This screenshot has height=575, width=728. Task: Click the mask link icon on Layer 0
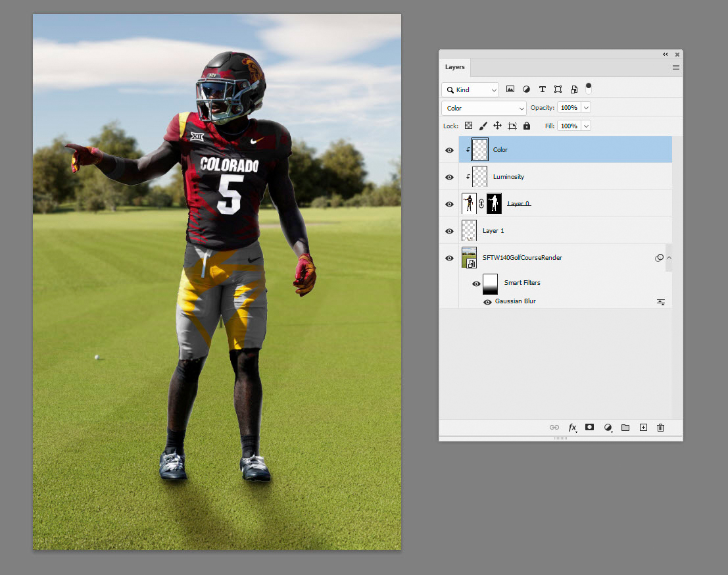pos(481,203)
